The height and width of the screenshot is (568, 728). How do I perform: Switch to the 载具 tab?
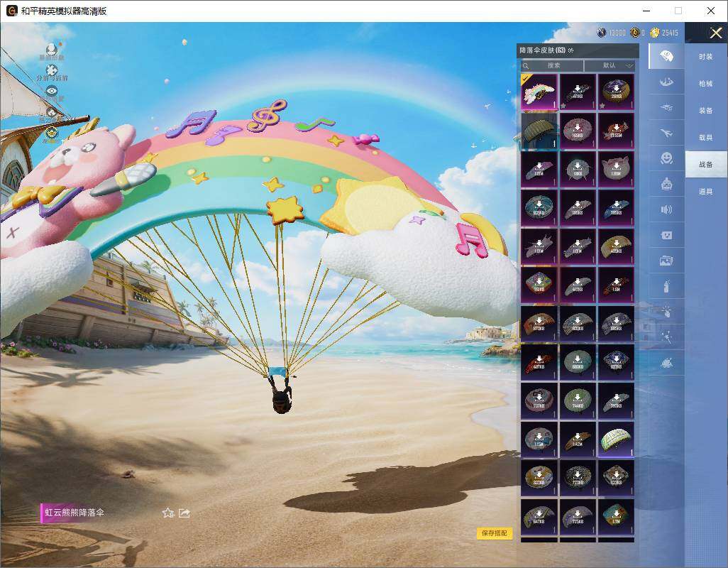coord(706,138)
